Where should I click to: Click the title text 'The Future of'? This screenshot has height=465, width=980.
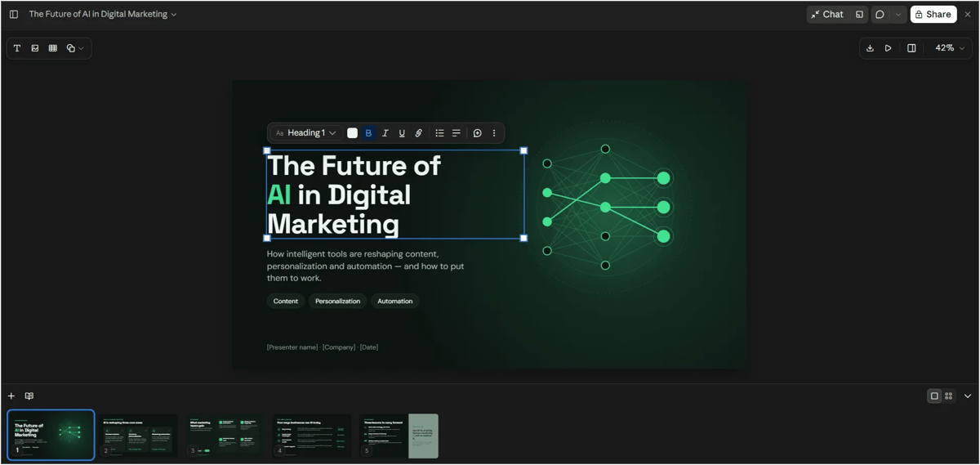pyautogui.click(x=354, y=166)
